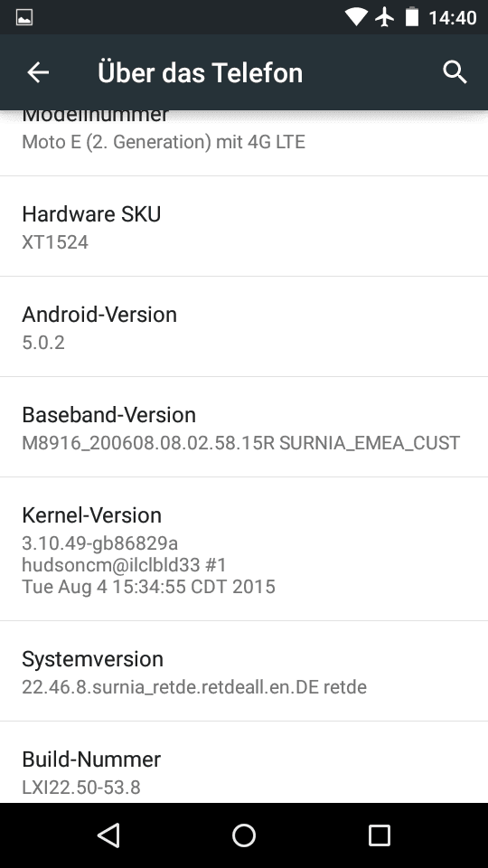Screen dimensions: 488x868
Task: Open recent apps square button
Action: (380, 835)
